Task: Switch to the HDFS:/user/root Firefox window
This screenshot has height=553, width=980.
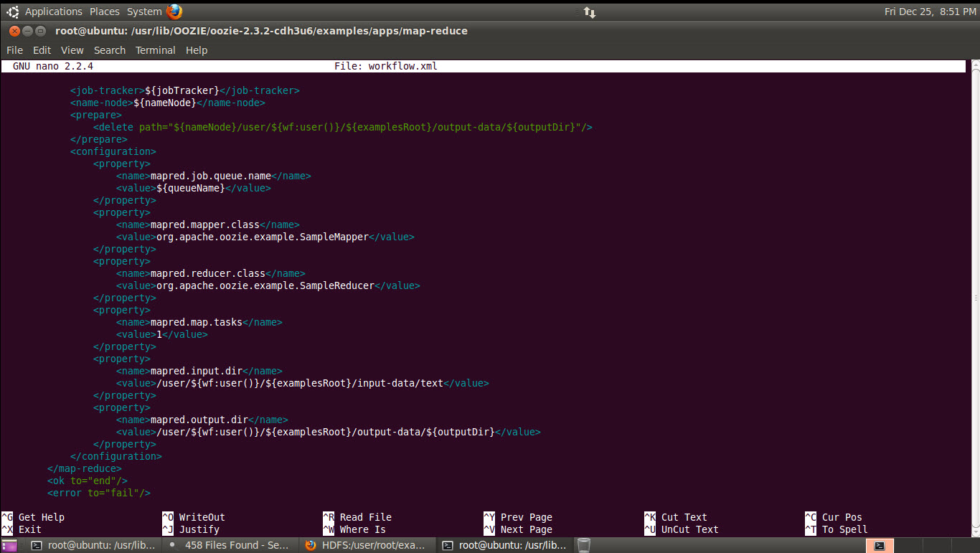Action: [366, 545]
